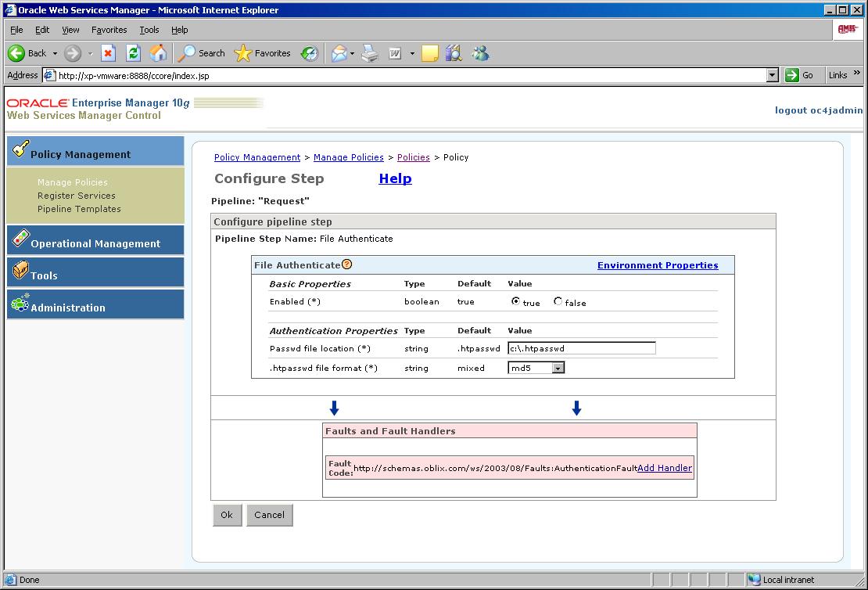Viewport: 868px width, 590px height.
Task: Go to the browser Home icon
Action: (158, 53)
